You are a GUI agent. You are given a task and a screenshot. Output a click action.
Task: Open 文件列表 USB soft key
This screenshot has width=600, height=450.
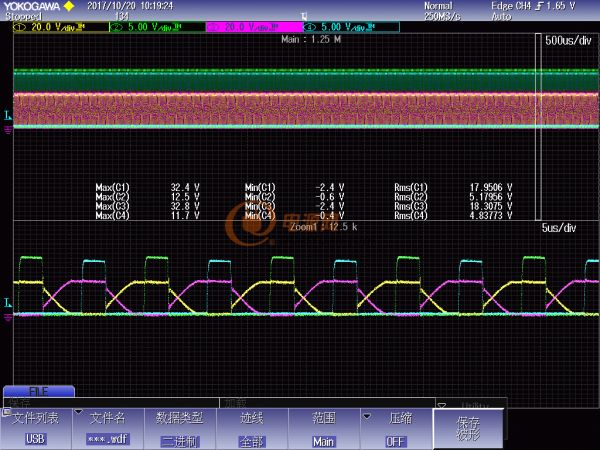(36, 429)
